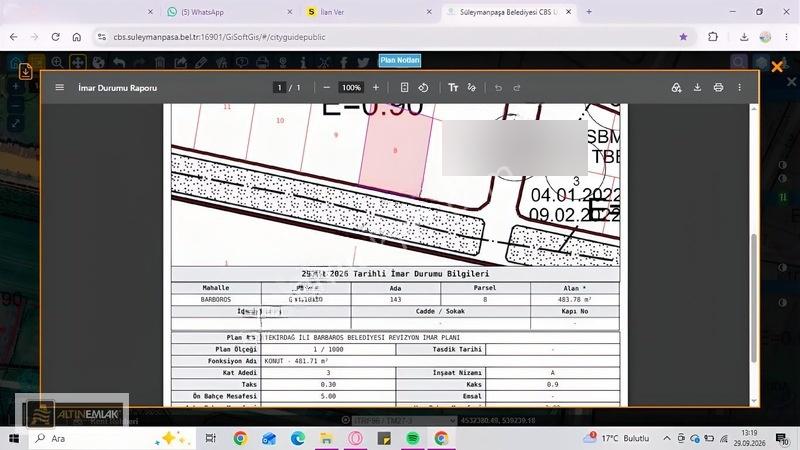Viewport: 800px width, 450px height.
Task: Click the map printer tool
Action: [262, 63]
